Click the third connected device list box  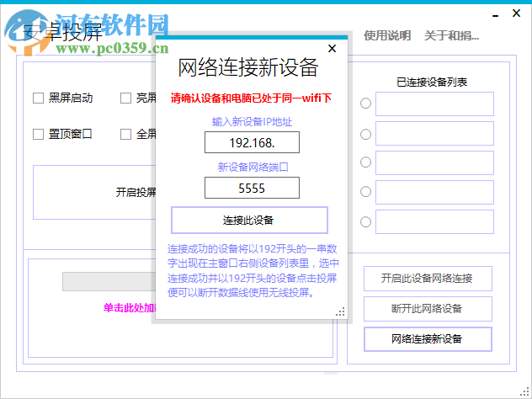click(434, 162)
